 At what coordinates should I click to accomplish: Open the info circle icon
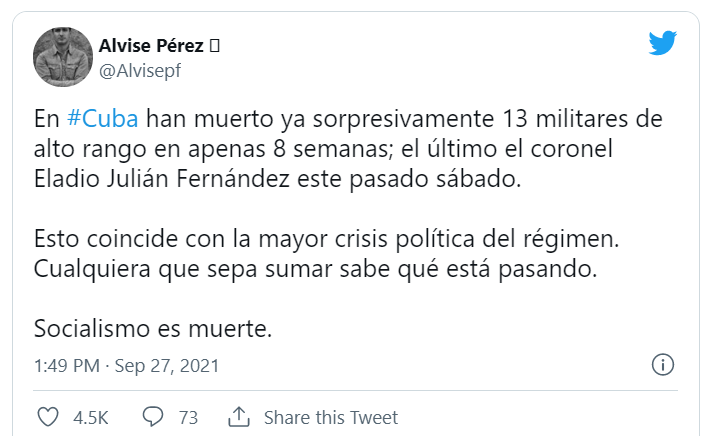662,365
